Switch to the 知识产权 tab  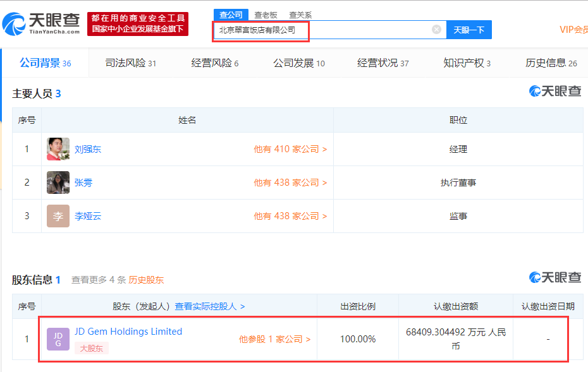click(x=467, y=63)
